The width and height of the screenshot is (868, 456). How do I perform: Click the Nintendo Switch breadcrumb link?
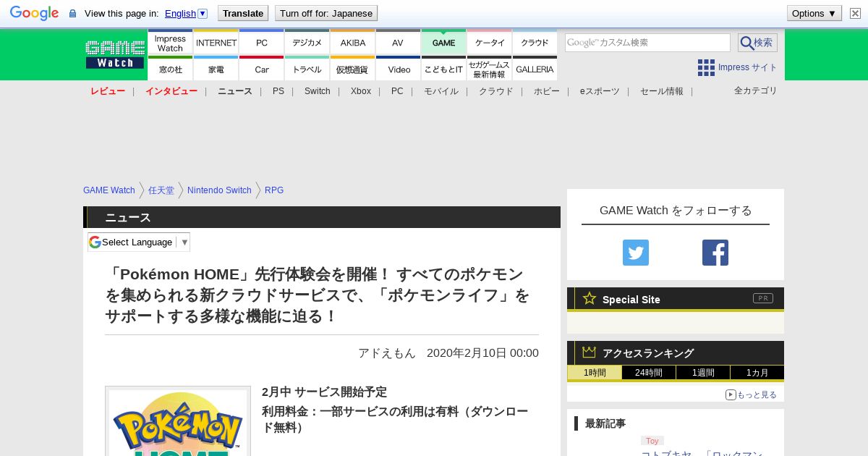coord(219,190)
